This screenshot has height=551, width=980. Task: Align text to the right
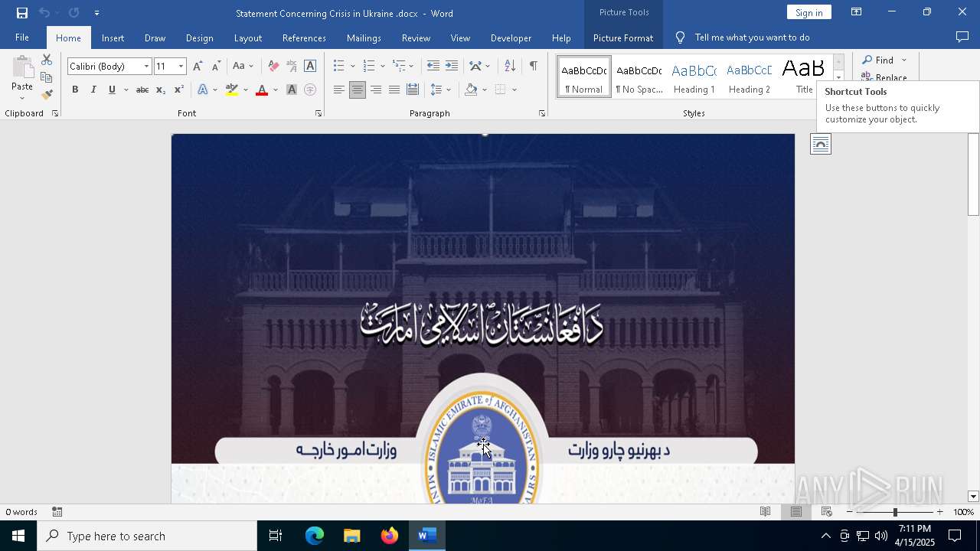point(376,90)
